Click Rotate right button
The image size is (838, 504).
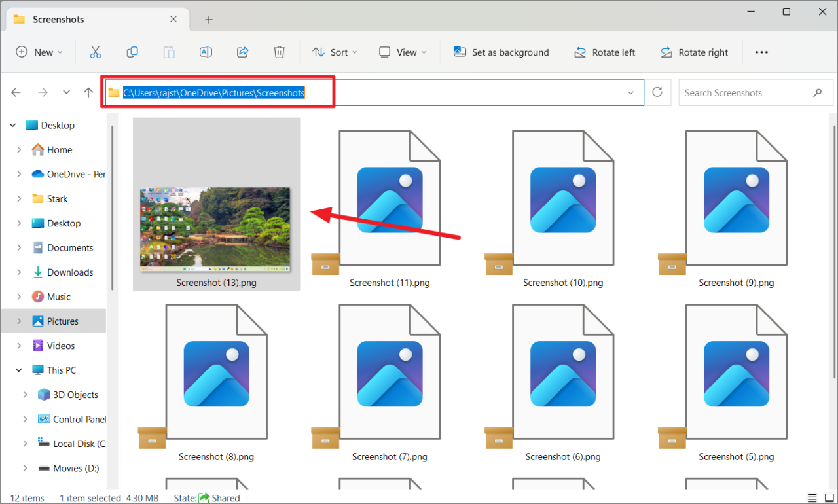coord(694,52)
